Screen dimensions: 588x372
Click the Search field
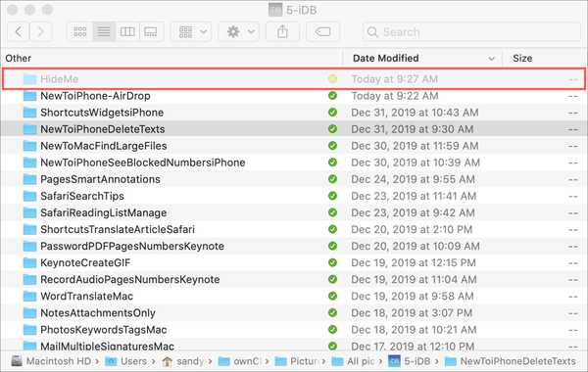pos(471,32)
